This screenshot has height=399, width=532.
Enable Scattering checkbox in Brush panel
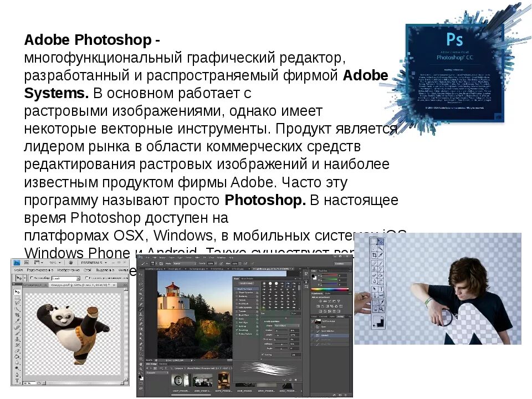pos(237,296)
